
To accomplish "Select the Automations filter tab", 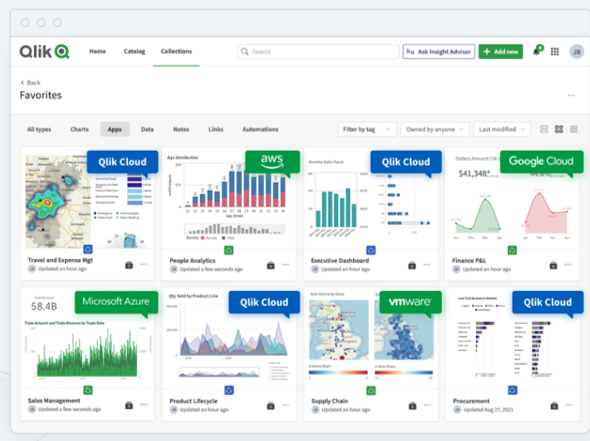I will pyautogui.click(x=260, y=129).
